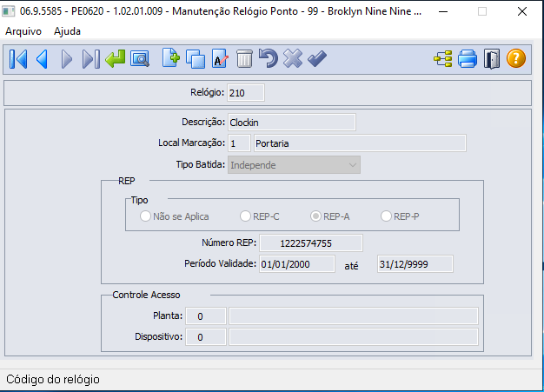The width and height of the screenshot is (544, 392).
Task: Add a new record
Action: tap(170, 58)
